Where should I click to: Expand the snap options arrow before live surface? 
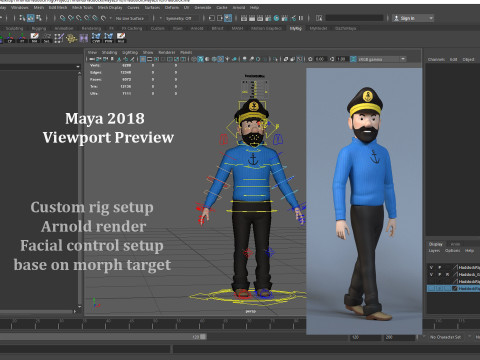(111, 18)
